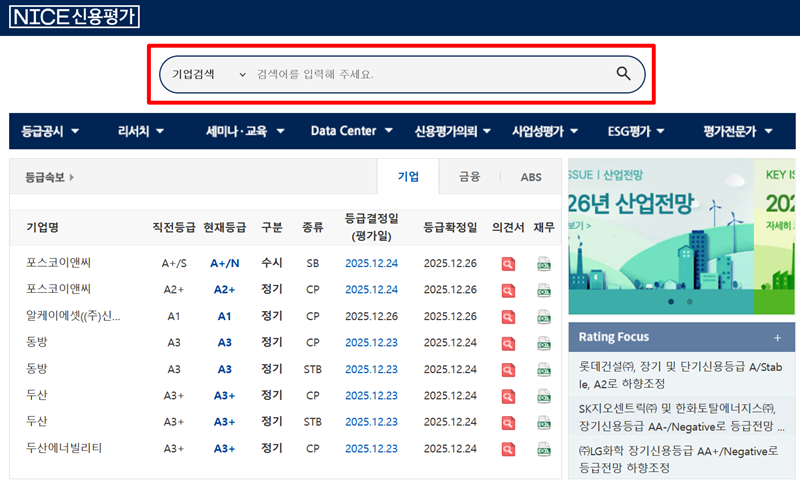Click the 기업명 column header
Screen dimensions: 800x484
[42, 227]
